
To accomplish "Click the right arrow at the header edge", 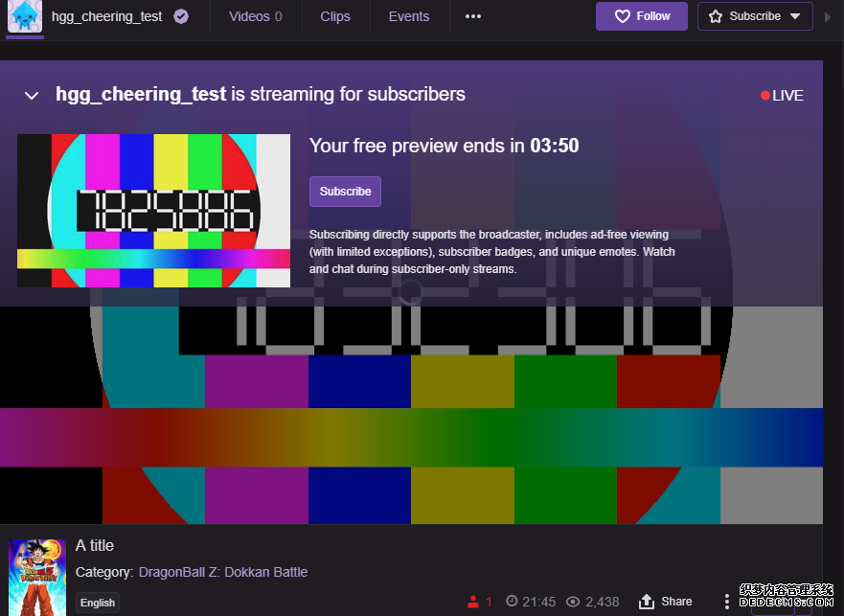I will pos(828,16).
